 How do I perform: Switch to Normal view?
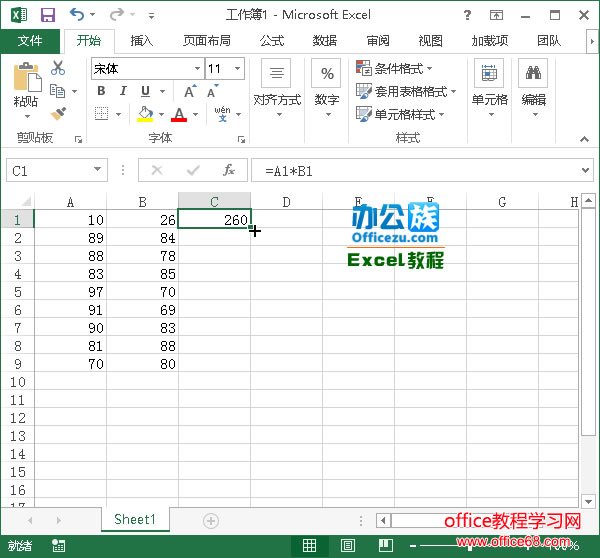[309, 545]
